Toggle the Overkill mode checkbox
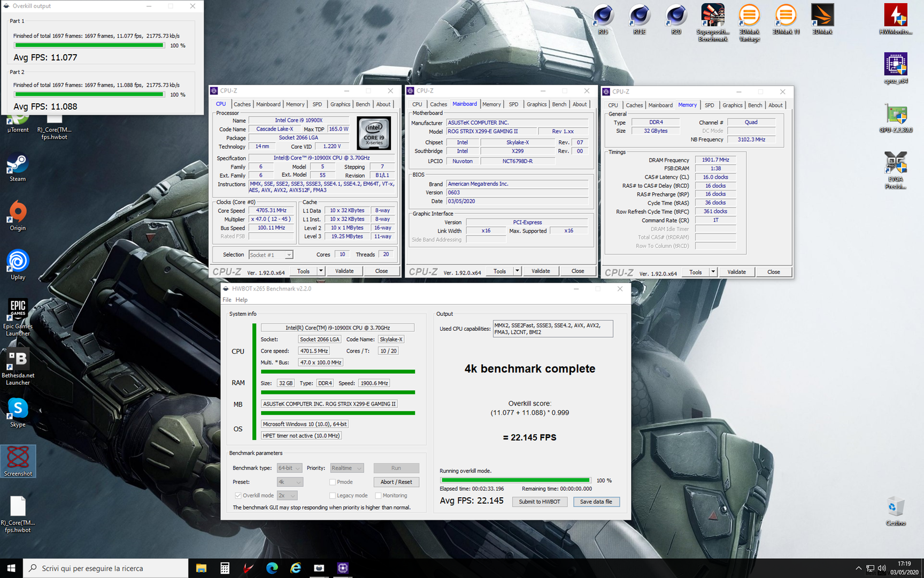 tap(238, 496)
